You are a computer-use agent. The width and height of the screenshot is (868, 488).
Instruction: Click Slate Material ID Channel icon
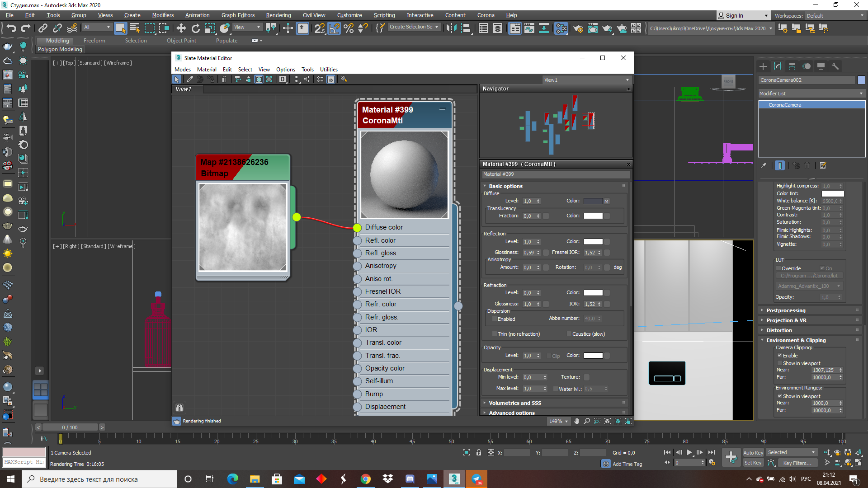tap(283, 80)
